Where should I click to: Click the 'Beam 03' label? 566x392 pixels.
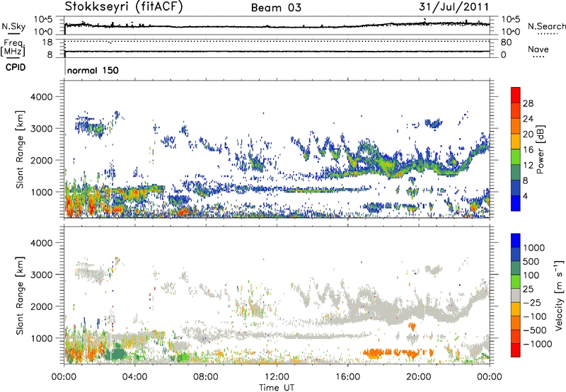tap(276, 8)
